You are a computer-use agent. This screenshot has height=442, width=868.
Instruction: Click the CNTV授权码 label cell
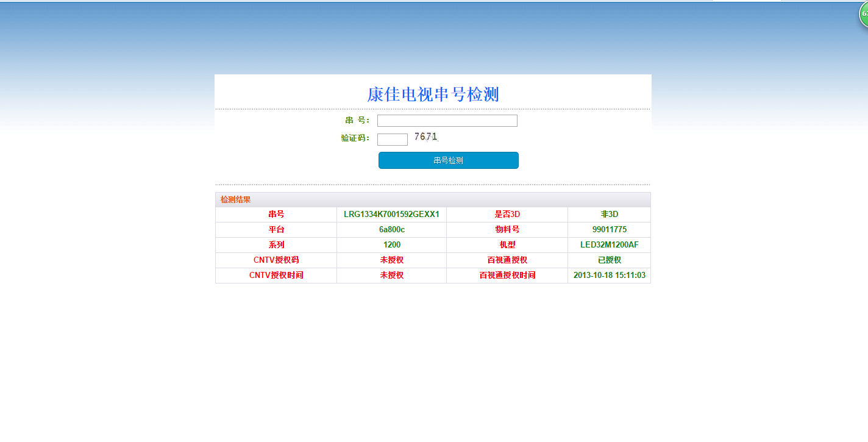(276, 260)
